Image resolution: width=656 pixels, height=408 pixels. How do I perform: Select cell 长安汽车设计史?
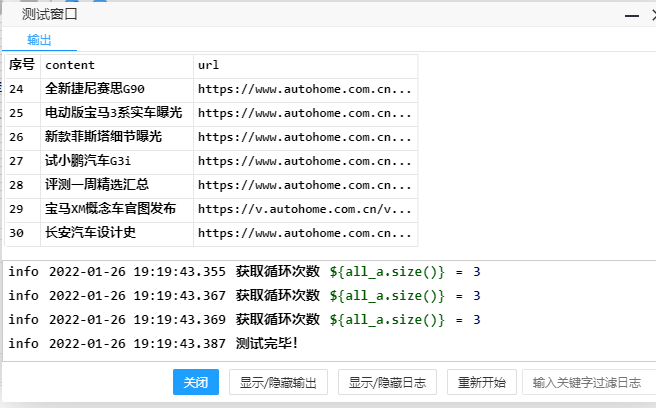click(x=117, y=234)
